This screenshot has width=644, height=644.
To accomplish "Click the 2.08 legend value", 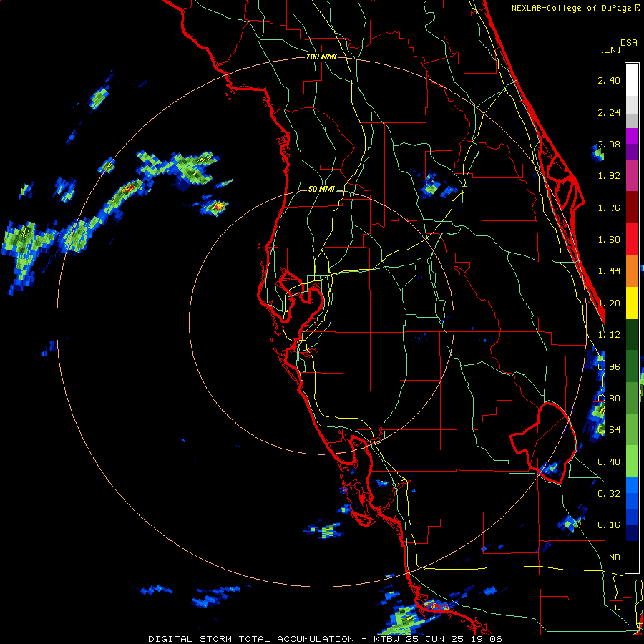I will [609, 144].
